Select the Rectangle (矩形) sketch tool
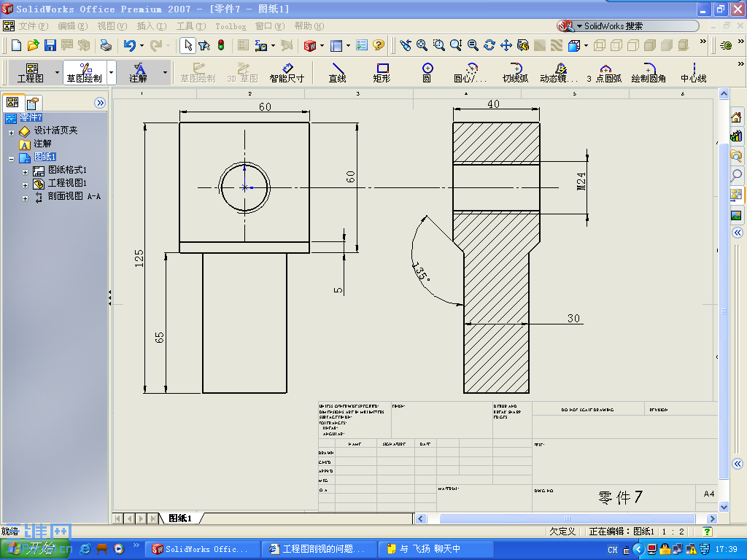This screenshot has height=560, width=747. coord(380,72)
